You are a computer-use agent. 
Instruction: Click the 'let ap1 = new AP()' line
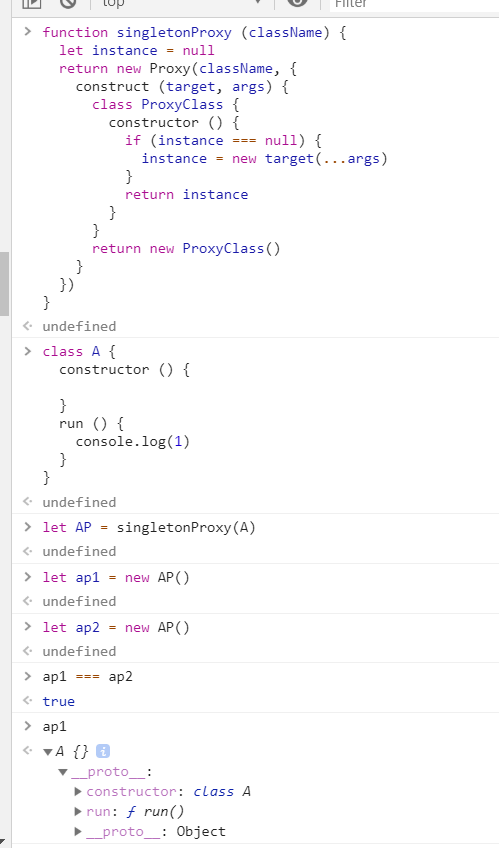click(x=116, y=578)
